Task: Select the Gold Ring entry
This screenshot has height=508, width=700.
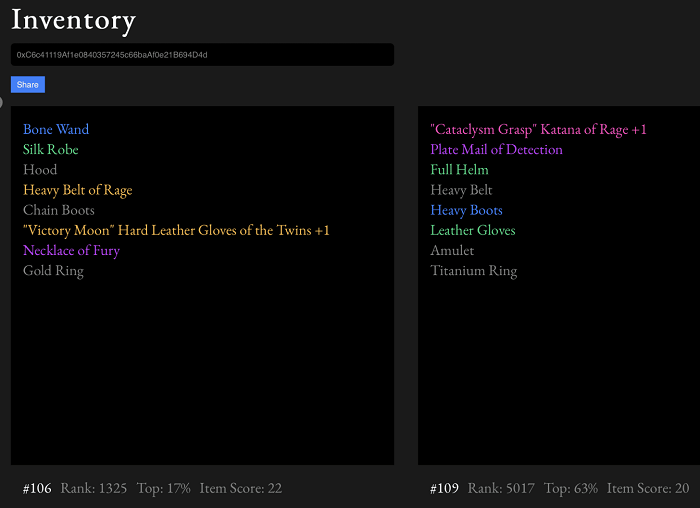Action: (x=53, y=271)
